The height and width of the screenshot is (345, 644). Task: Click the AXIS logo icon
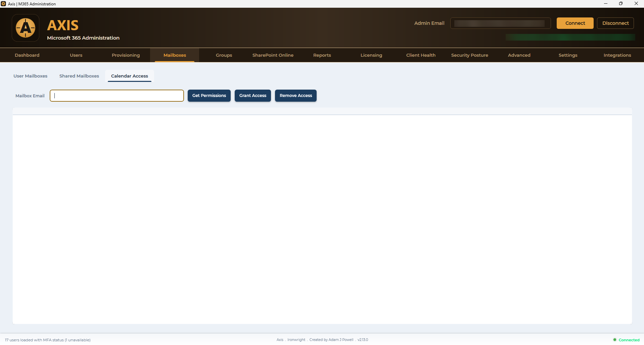[26, 28]
